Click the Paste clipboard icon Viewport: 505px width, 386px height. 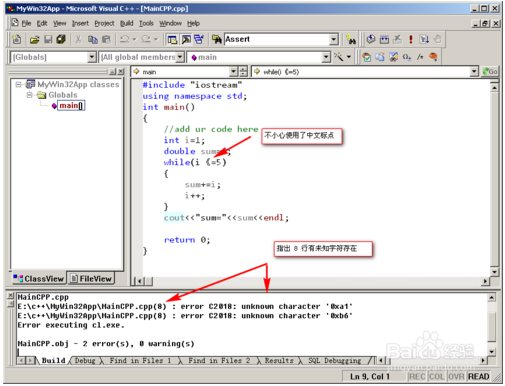pos(106,40)
